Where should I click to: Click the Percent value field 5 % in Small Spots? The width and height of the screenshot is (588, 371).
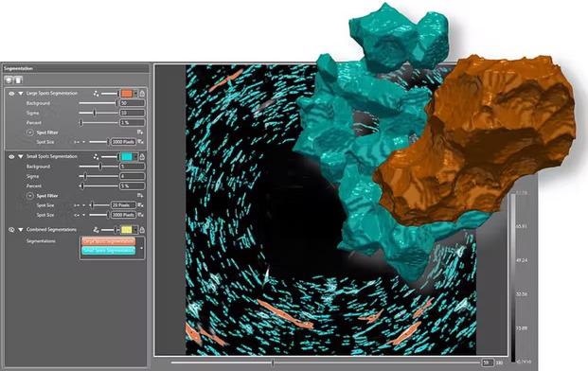click(x=132, y=185)
